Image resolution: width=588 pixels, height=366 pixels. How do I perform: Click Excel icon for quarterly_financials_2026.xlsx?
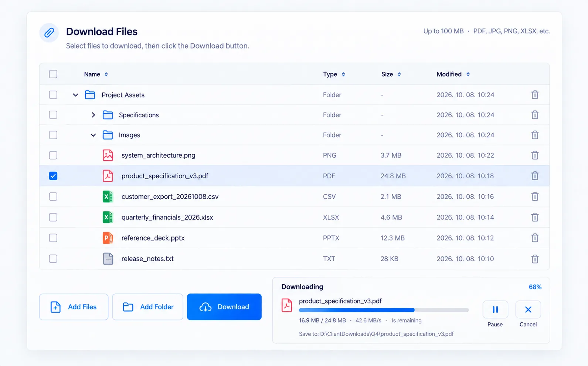[108, 217]
